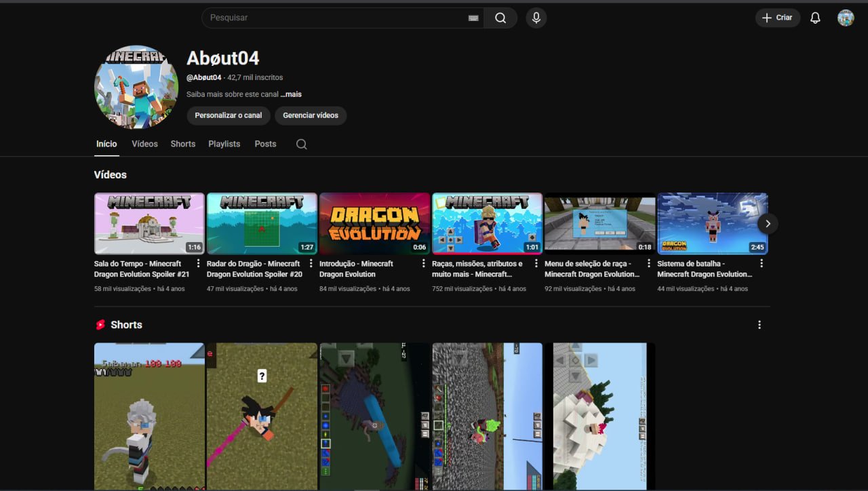The height and width of the screenshot is (491, 868).
Task: Click the Criar button
Action: click(x=777, y=18)
